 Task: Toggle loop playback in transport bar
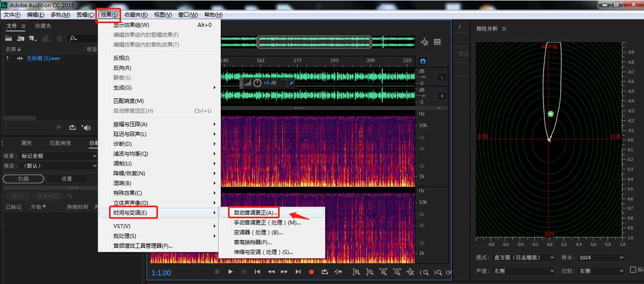324,272
